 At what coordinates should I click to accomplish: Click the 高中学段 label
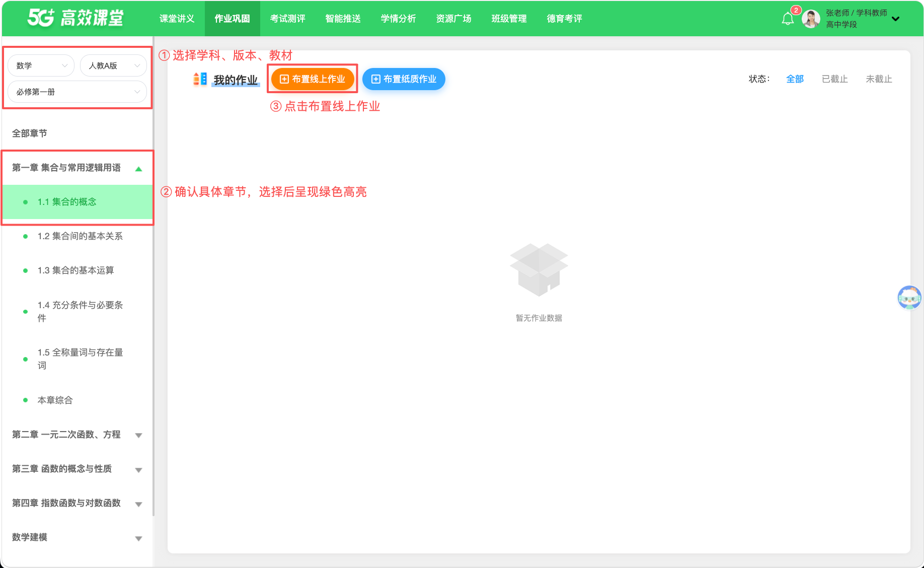point(841,25)
